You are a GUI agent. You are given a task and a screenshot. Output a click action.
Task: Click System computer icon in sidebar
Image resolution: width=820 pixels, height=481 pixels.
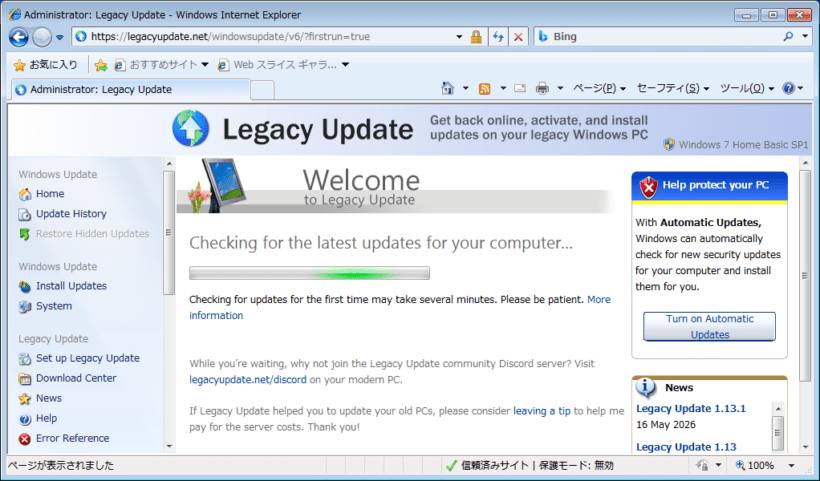(x=25, y=306)
